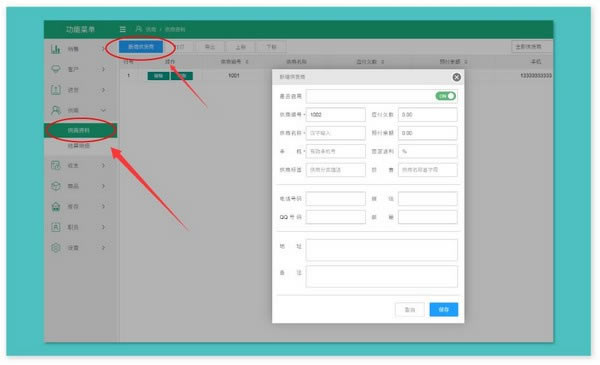Select the customer icon below the sales icon
Viewport: 600px width, 365px height.
click(55, 69)
